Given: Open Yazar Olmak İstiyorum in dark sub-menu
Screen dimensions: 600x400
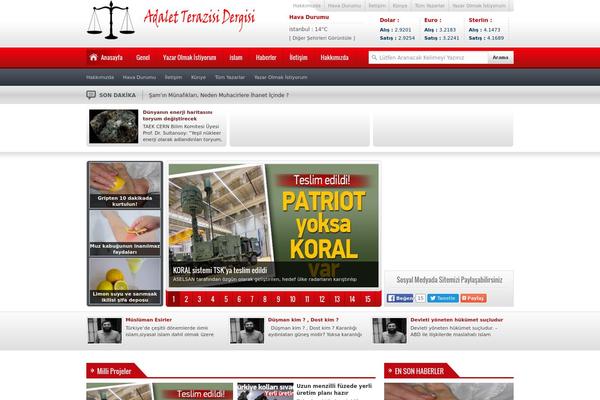Looking at the screenshot, I should click(280, 77).
